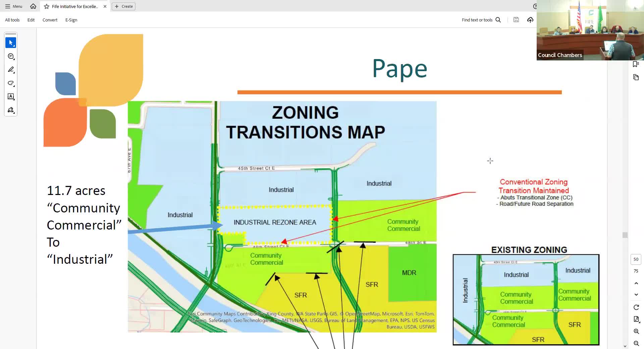Click the Create new tab button
Screen dimensions: 644x349
point(123,6)
